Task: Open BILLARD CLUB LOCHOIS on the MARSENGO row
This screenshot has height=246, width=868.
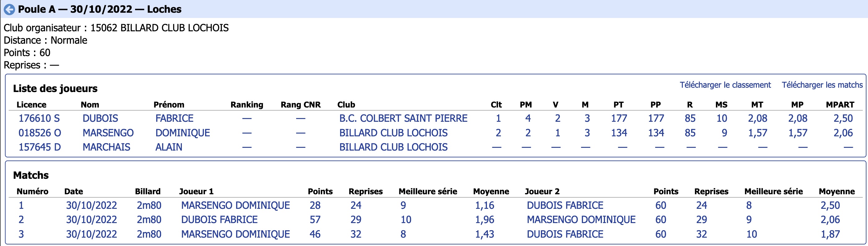Action: 393,133
